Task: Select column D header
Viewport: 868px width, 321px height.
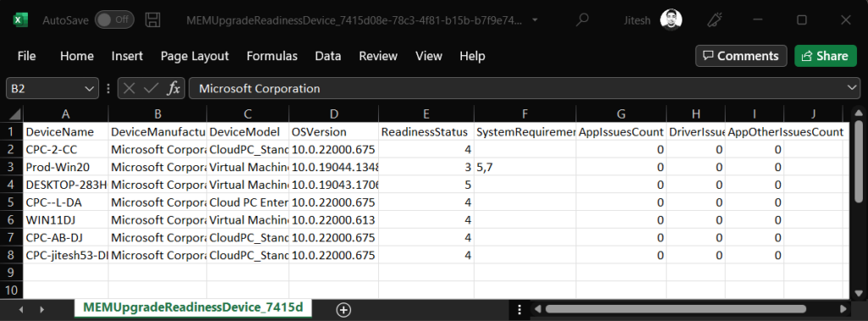Action: (334, 114)
